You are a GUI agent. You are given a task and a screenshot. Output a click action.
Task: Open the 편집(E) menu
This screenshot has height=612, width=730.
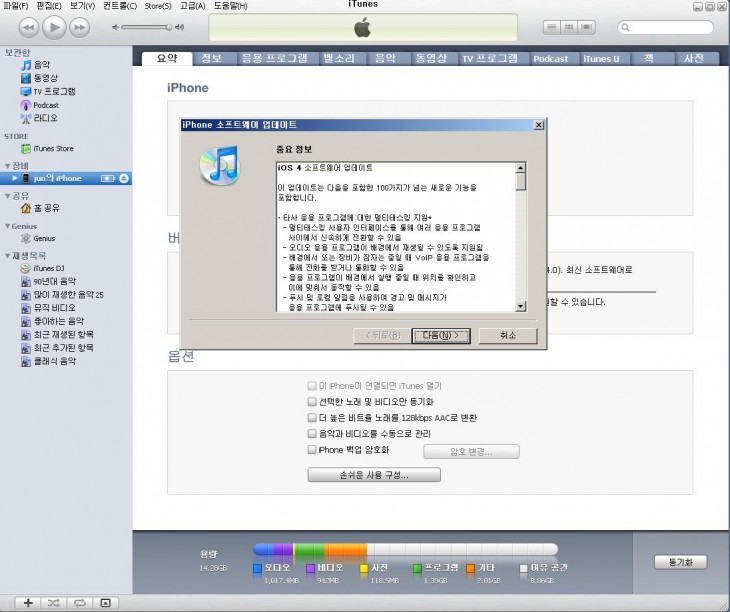coord(49,6)
